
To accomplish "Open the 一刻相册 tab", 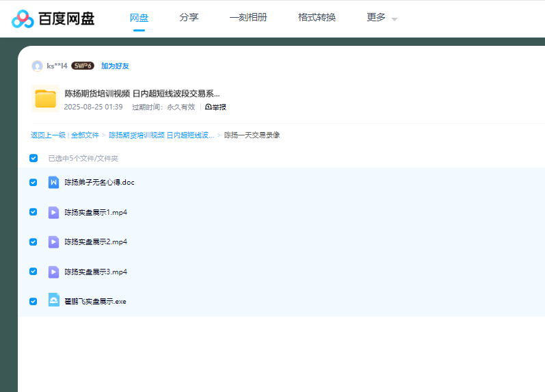I will tap(248, 17).
